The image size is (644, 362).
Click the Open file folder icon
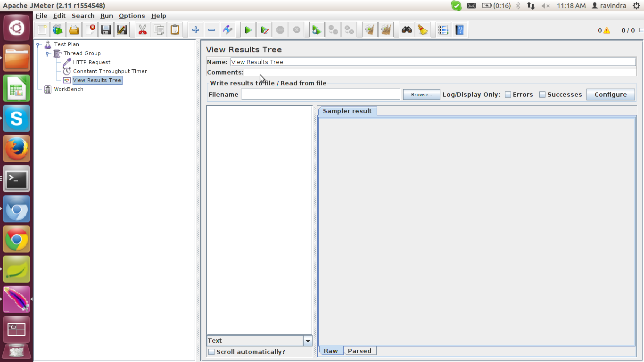74,30
